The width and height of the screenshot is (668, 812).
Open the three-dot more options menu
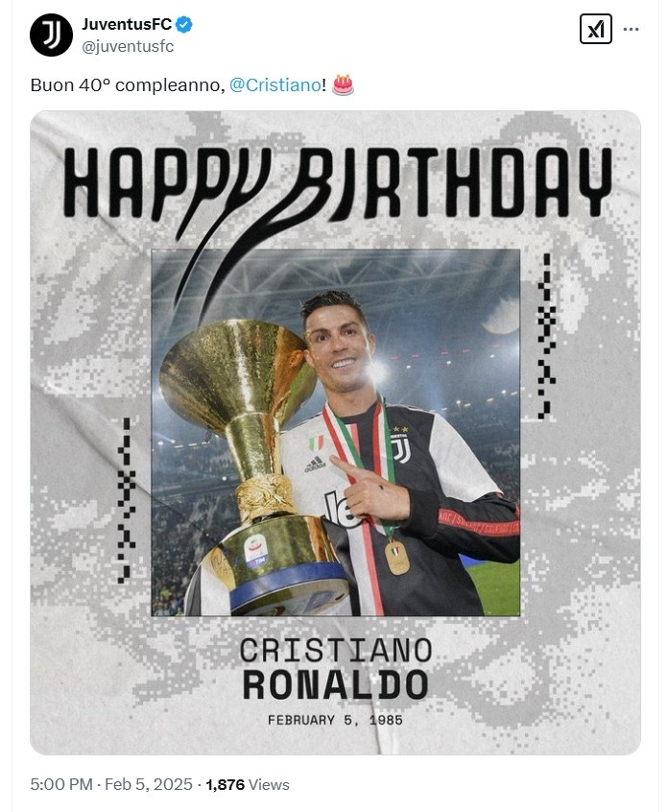pyautogui.click(x=631, y=29)
